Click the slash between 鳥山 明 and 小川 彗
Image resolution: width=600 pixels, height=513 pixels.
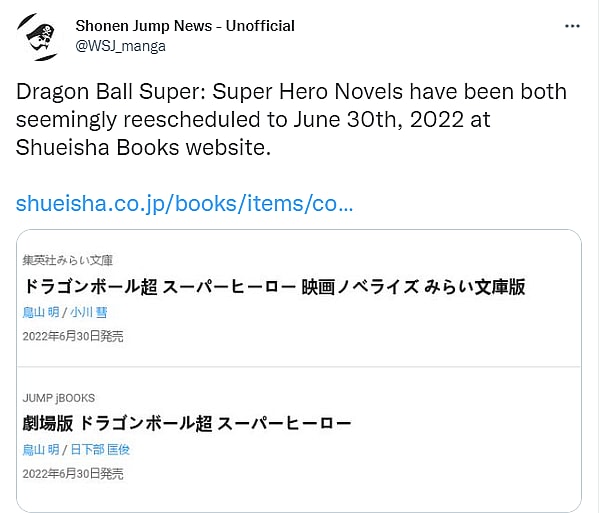point(65,312)
